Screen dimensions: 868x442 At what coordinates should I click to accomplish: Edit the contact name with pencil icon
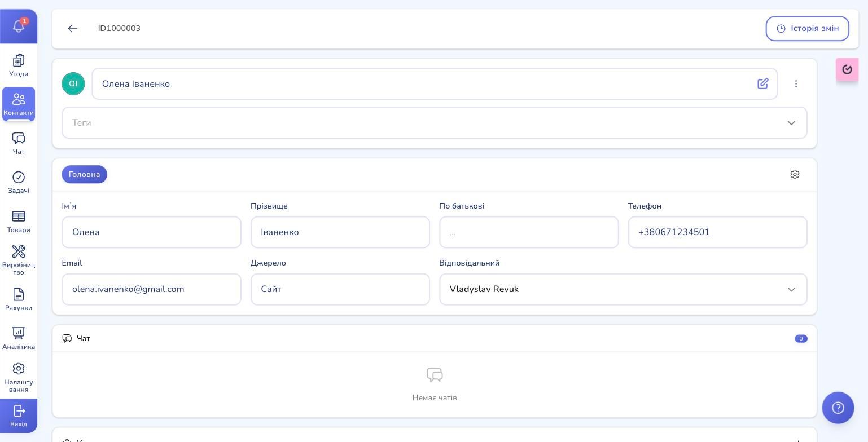763,83
